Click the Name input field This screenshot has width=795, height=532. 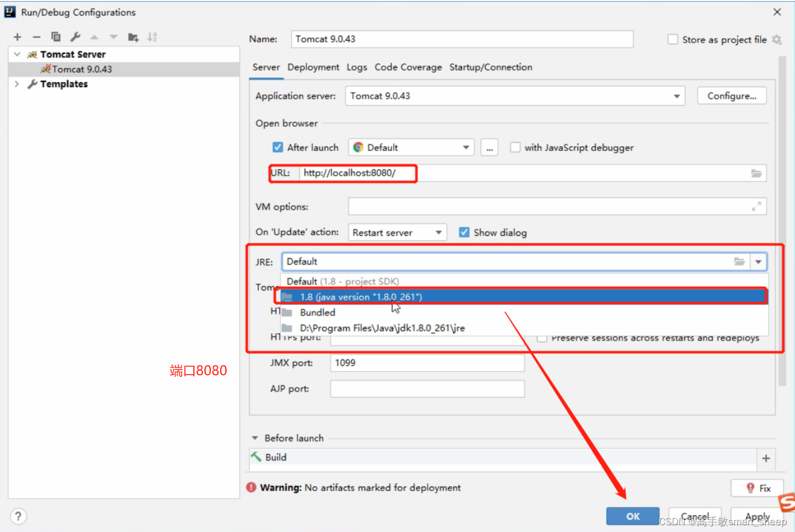[462, 39]
